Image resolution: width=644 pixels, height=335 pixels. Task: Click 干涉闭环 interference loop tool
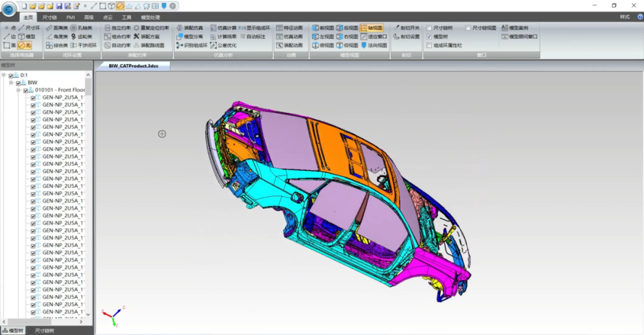click(84, 45)
